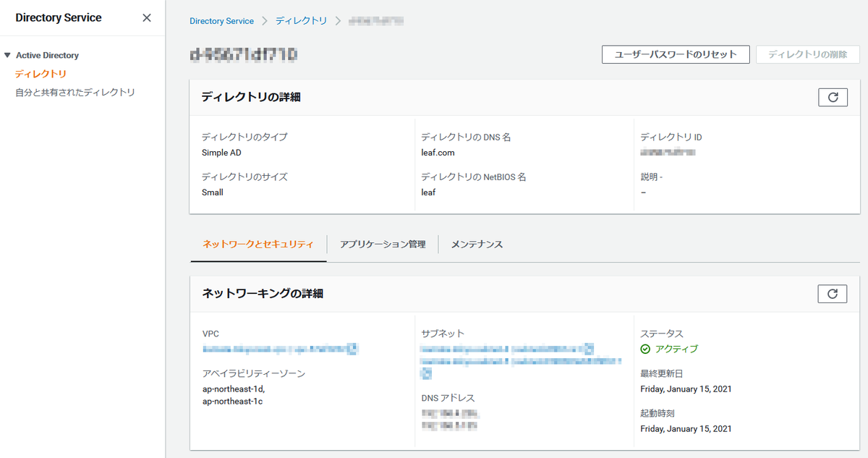Select the Simple AD type value

tap(221, 153)
